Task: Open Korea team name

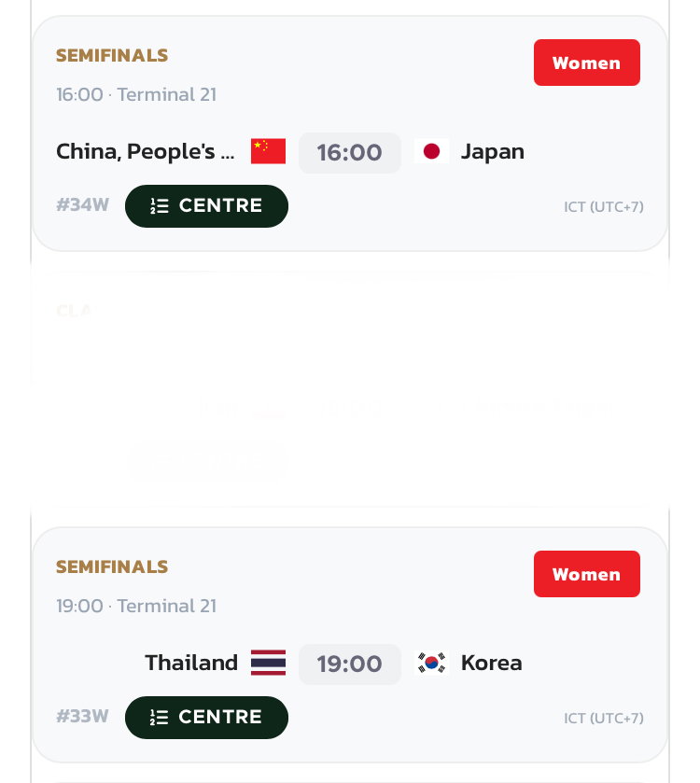Action: coord(491,664)
